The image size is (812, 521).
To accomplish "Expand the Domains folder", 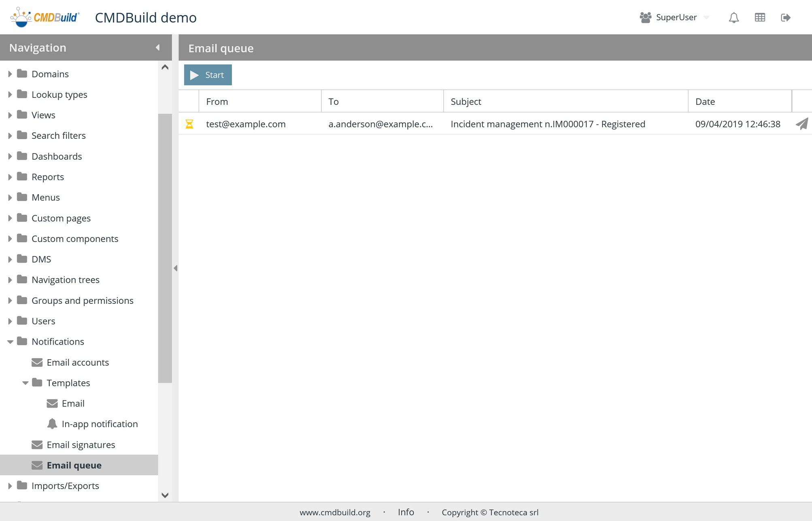I will (10, 74).
